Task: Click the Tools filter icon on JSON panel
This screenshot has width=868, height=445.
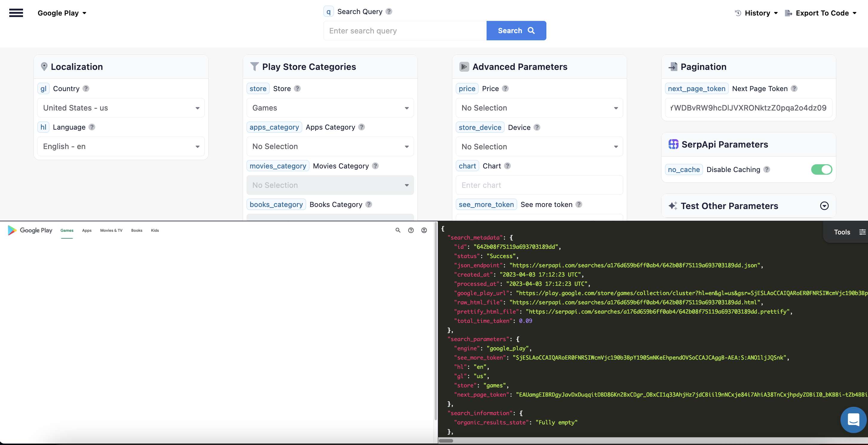Action: pyautogui.click(x=863, y=231)
